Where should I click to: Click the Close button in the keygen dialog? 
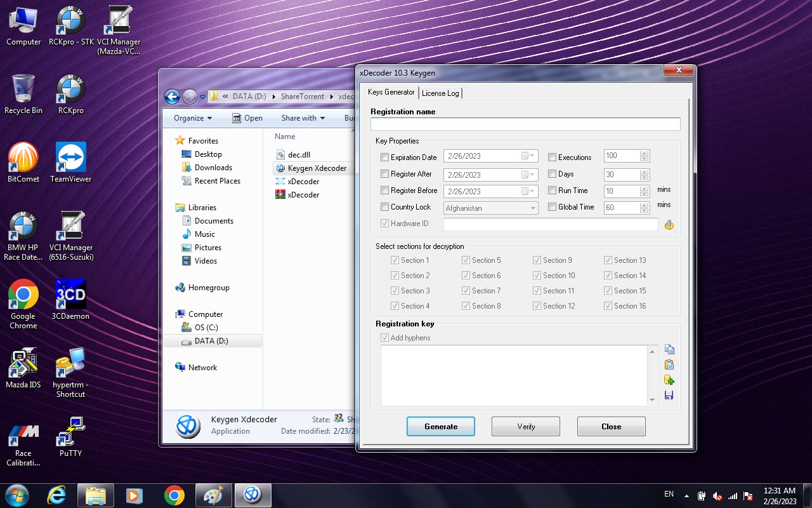[x=612, y=427]
